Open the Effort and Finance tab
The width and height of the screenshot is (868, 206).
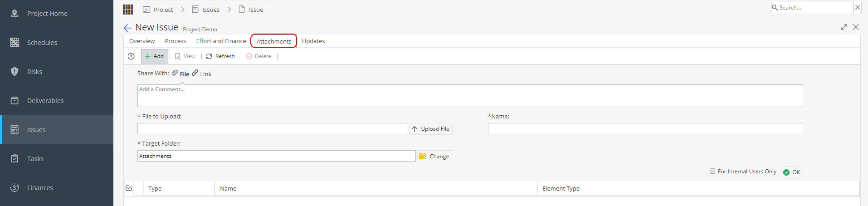pyautogui.click(x=221, y=41)
